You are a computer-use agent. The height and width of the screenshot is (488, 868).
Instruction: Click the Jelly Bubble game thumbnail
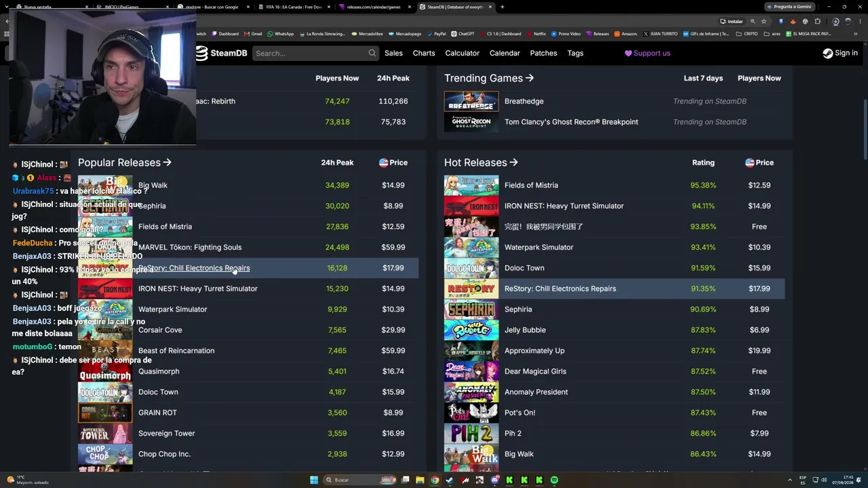pyautogui.click(x=471, y=330)
